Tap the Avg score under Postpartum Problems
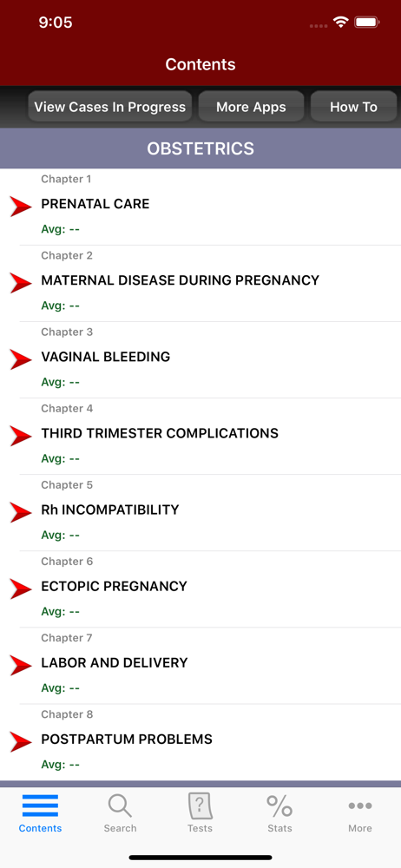 tap(61, 765)
